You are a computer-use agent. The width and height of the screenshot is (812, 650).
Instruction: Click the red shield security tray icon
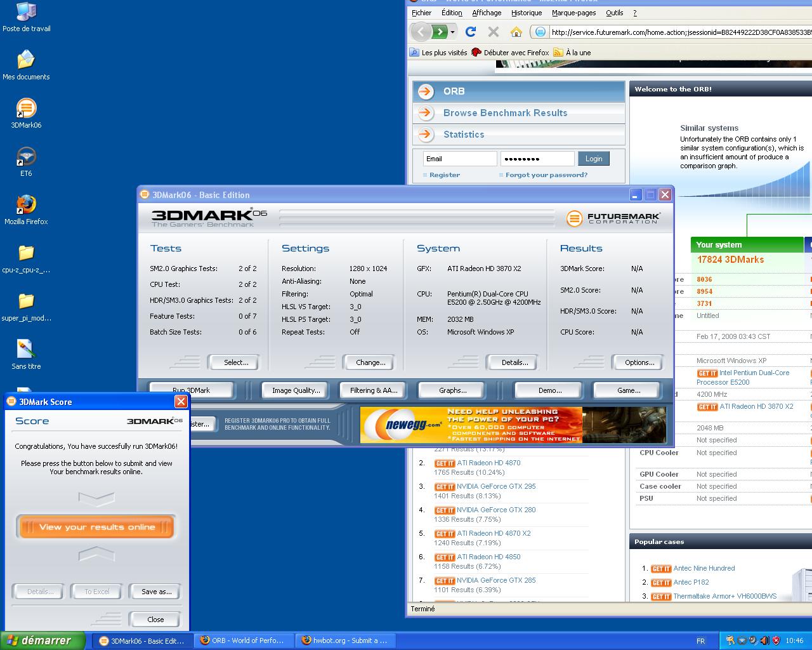pyautogui.click(x=776, y=640)
